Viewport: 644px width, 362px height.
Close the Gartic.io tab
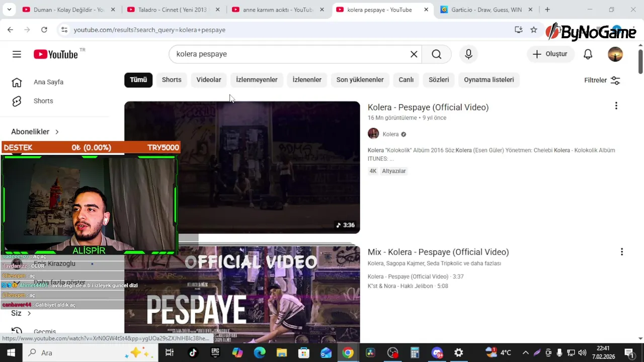[x=530, y=10]
